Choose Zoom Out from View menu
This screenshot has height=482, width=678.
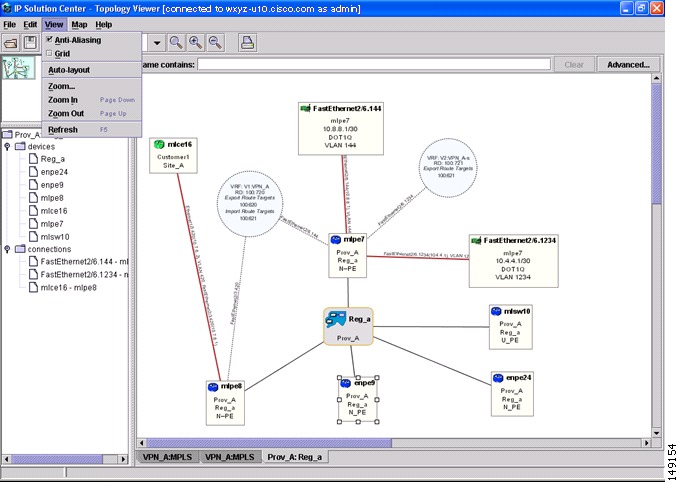click(x=92, y=113)
